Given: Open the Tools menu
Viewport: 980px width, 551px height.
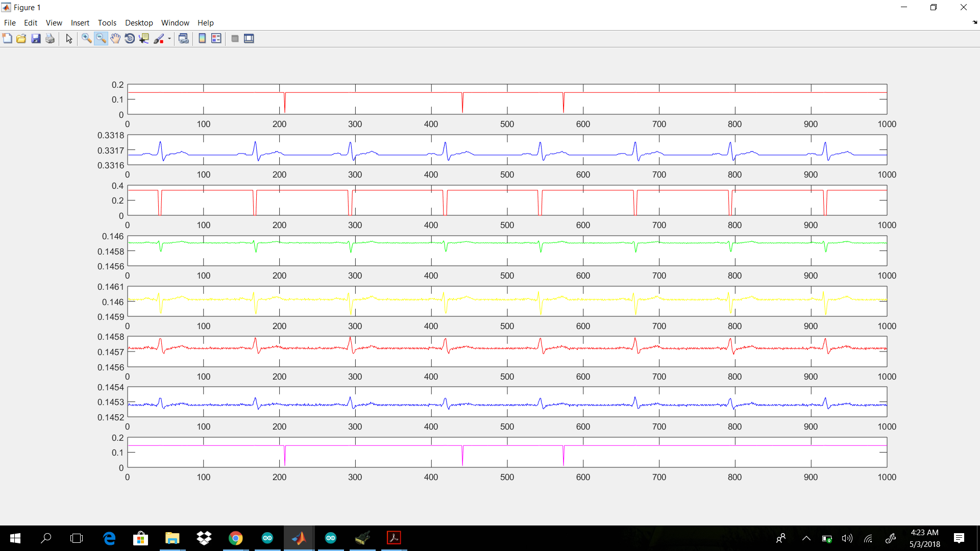Looking at the screenshot, I should click(x=107, y=23).
